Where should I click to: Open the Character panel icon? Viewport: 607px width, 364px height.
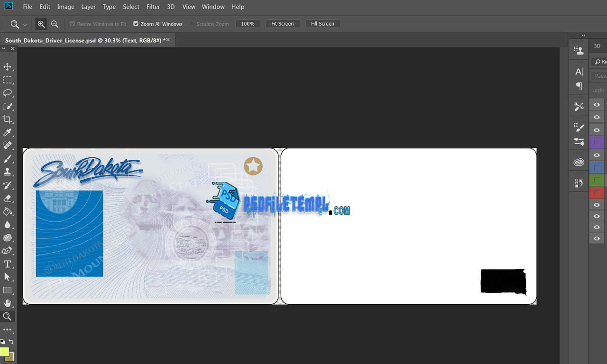(x=579, y=72)
